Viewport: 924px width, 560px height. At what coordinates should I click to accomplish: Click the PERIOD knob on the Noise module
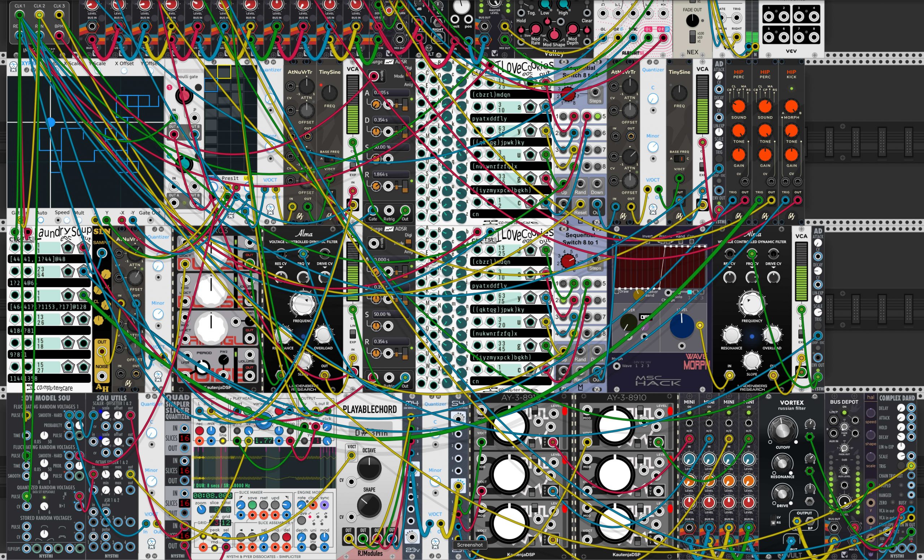pyautogui.click(x=202, y=367)
